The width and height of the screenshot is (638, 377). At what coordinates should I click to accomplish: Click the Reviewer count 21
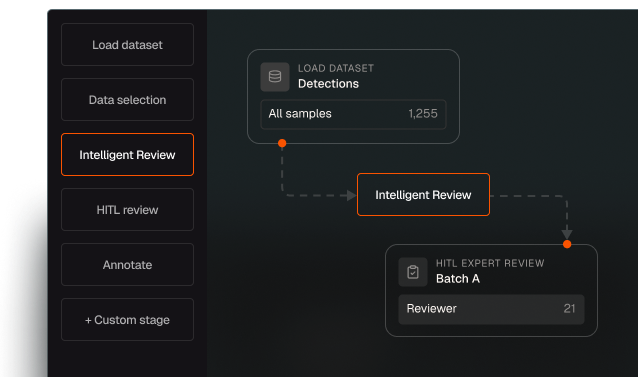[x=569, y=309]
